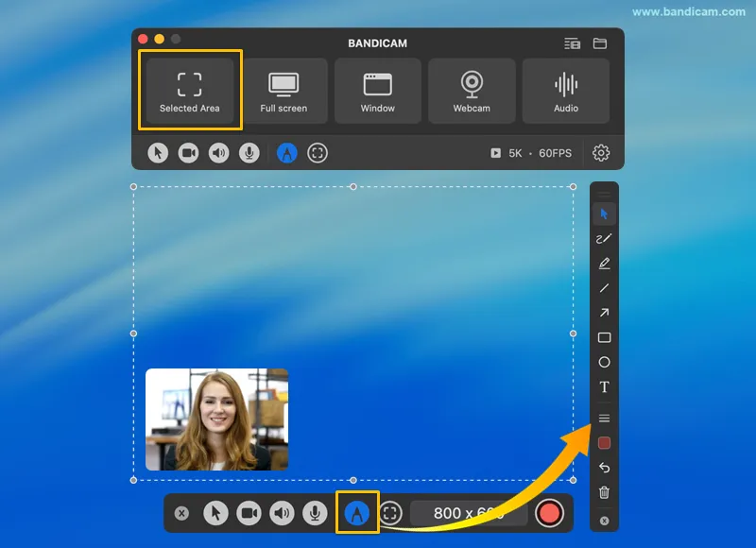Toggle drawing mode in main Bandicam window
The width and height of the screenshot is (756, 548).
click(287, 153)
